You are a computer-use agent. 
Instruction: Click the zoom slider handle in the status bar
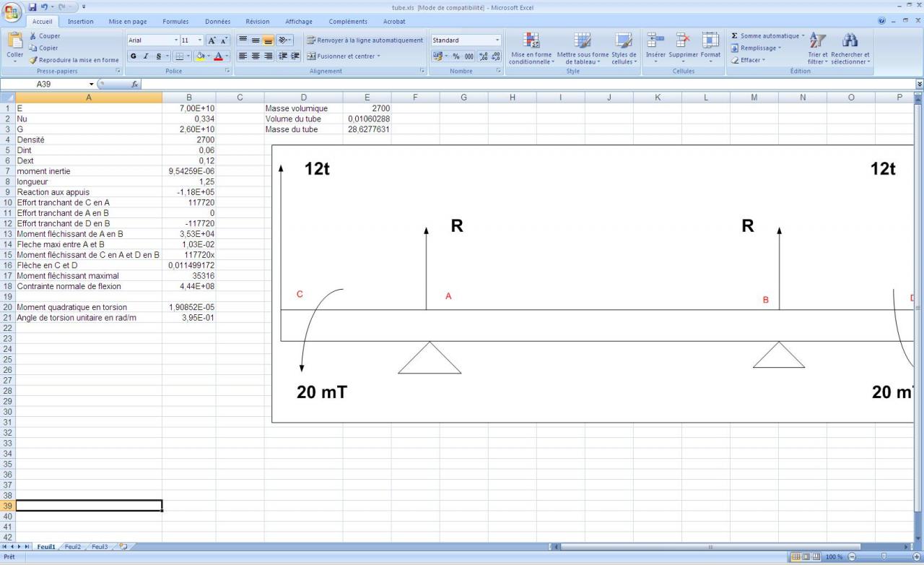point(884,557)
